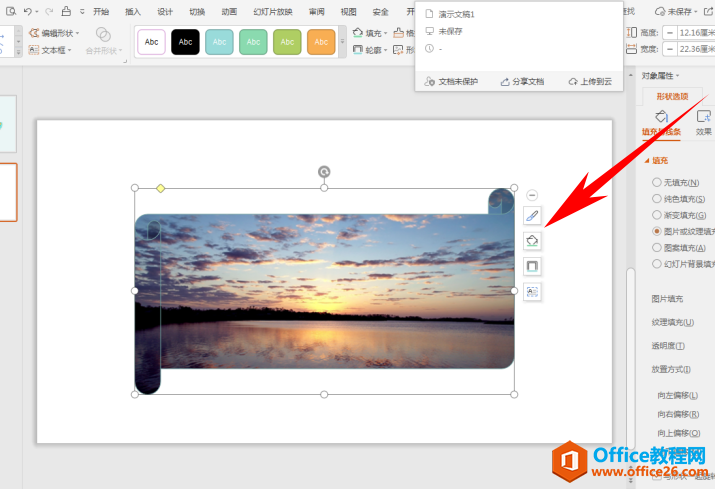Screen dimensions: 715x489
Task: Collapse the Fill (填充) section
Action: click(x=648, y=160)
